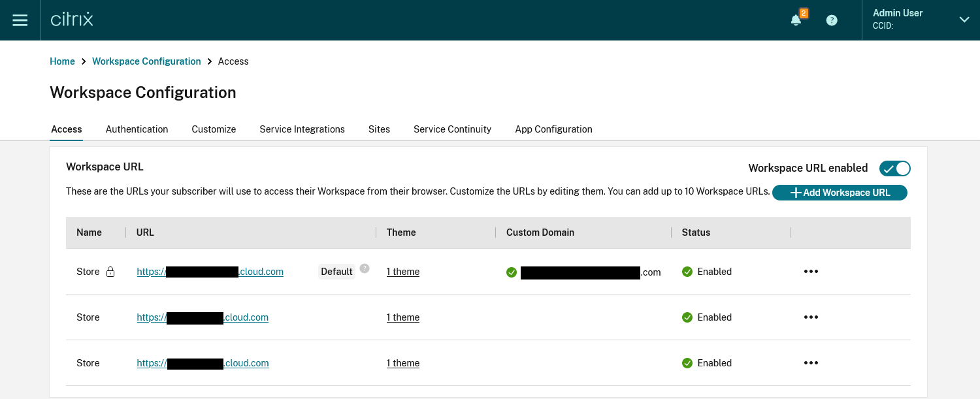Expand the Admin User account dropdown
Screen dimensions: 980x399
[964, 20]
